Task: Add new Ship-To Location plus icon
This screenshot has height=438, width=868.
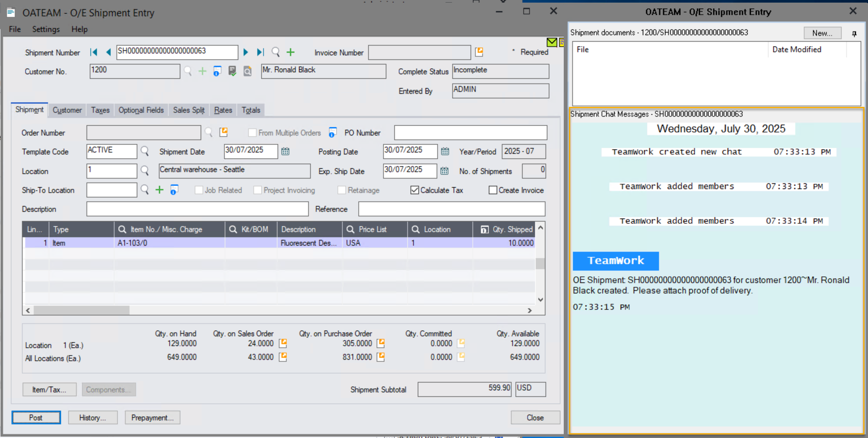Action: (x=160, y=189)
